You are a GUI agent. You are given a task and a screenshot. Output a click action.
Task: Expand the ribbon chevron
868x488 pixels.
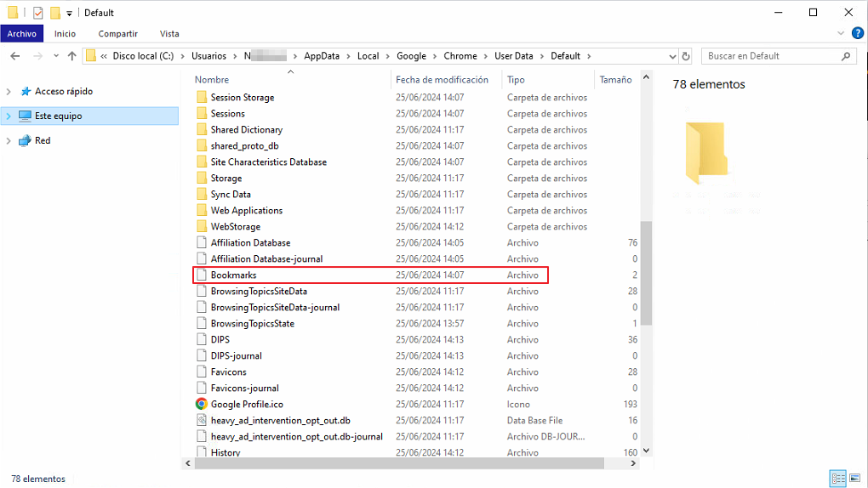(841, 33)
